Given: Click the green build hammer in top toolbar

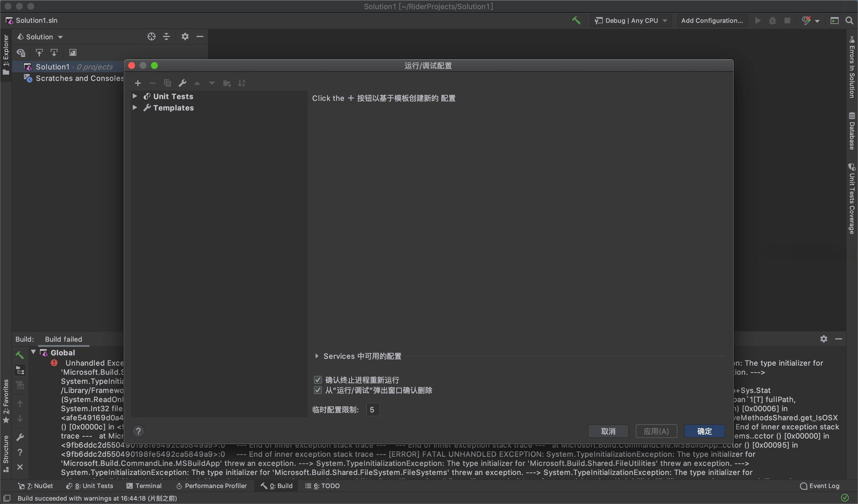Looking at the screenshot, I should pyautogui.click(x=576, y=21).
